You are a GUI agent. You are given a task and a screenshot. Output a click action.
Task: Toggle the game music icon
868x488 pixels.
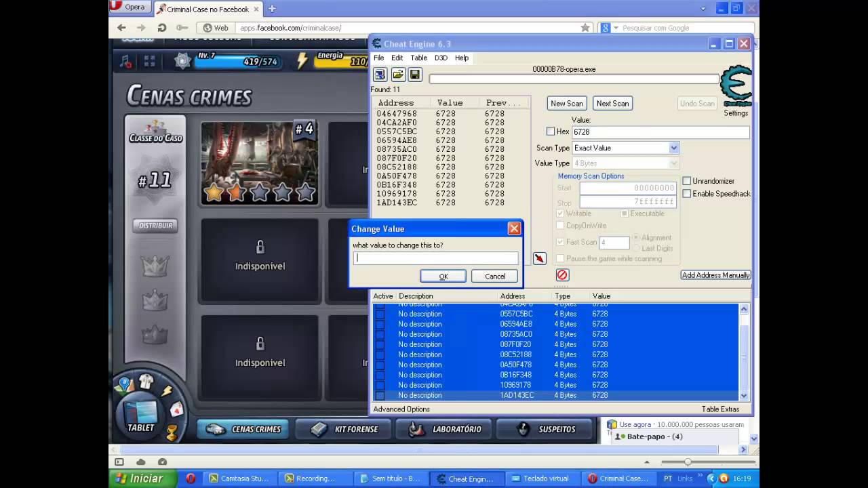(x=125, y=62)
